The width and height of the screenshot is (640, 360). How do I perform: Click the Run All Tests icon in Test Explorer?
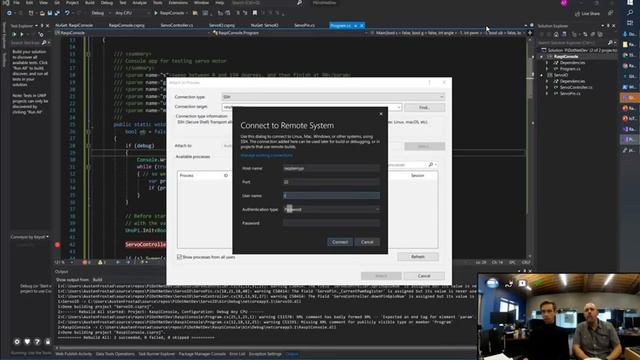point(15,35)
